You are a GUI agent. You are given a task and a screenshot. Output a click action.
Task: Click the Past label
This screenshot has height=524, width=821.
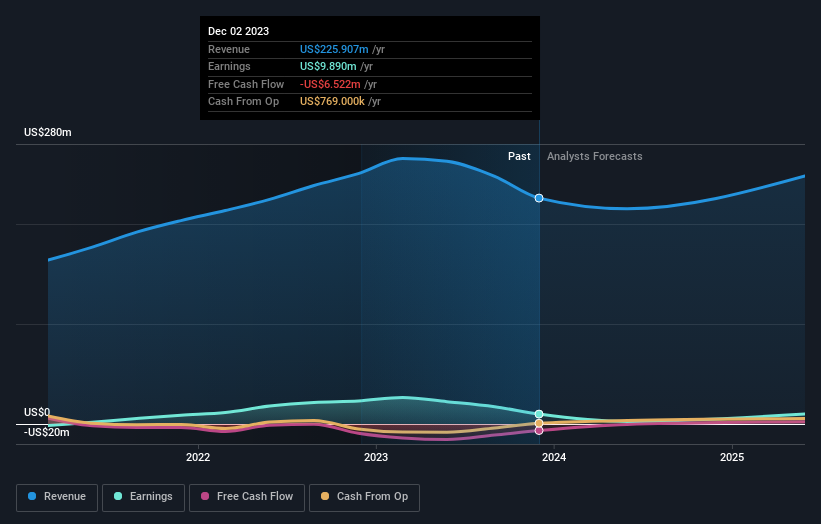pos(519,157)
